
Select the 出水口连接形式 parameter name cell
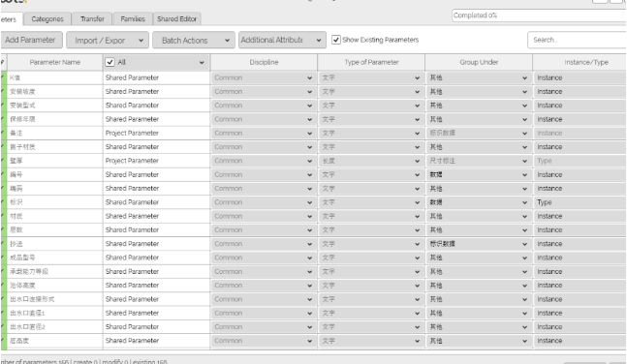(x=55, y=299)
